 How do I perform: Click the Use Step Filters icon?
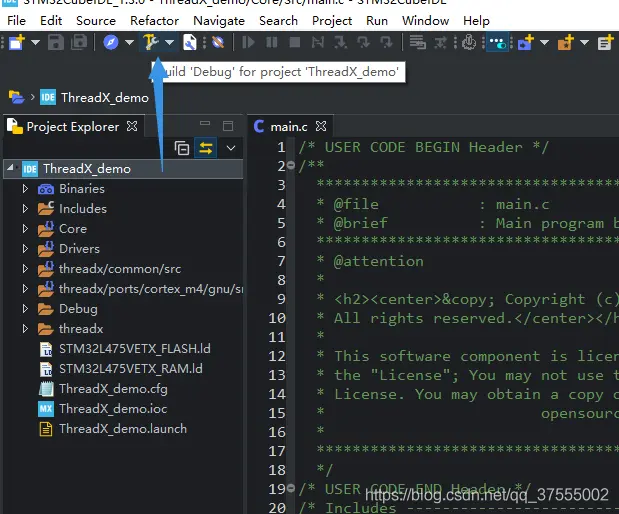(441, 42)
